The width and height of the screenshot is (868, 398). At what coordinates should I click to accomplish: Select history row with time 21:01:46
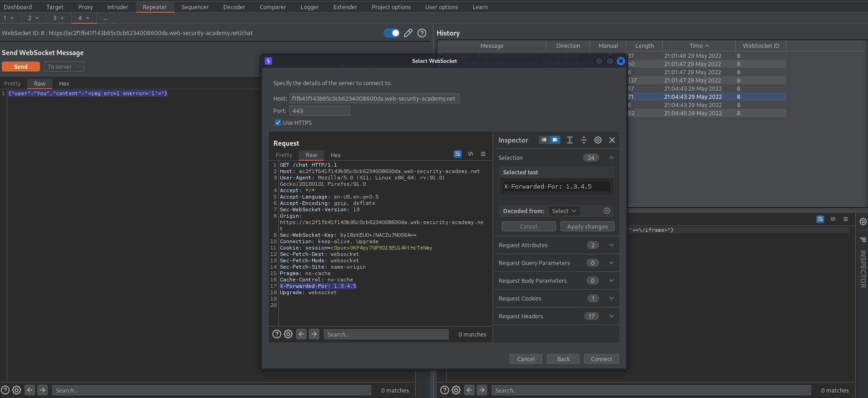(x=611, y=56)
